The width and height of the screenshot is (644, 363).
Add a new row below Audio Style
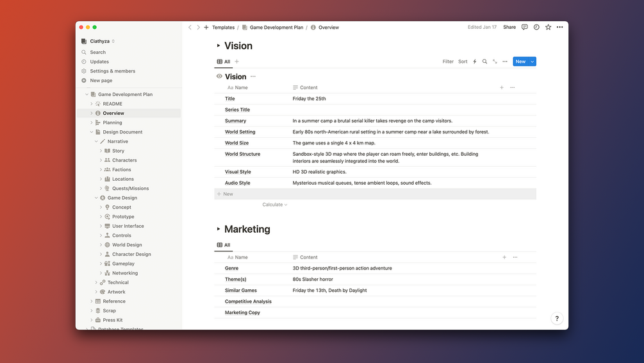click(x=375, y=194)
